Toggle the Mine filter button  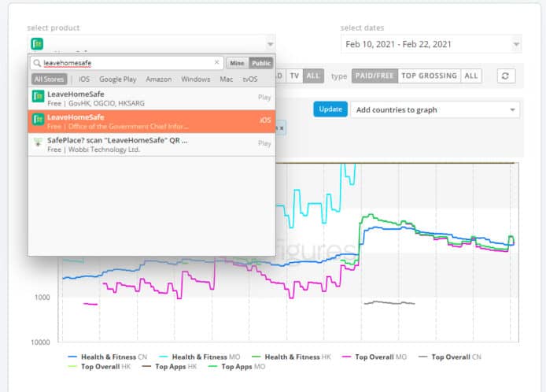(x=237, y=63)
